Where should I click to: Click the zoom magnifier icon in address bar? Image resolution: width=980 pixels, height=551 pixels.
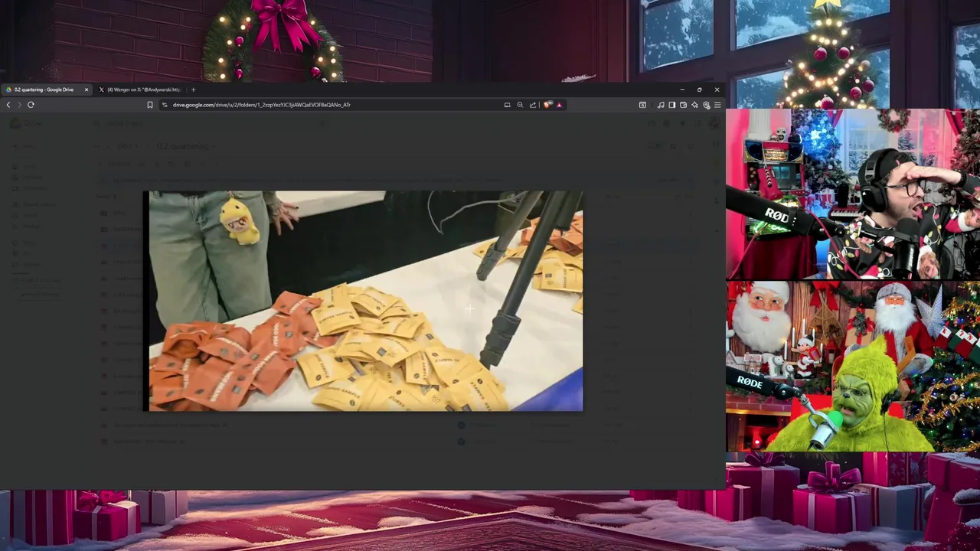tap(520, 105)
